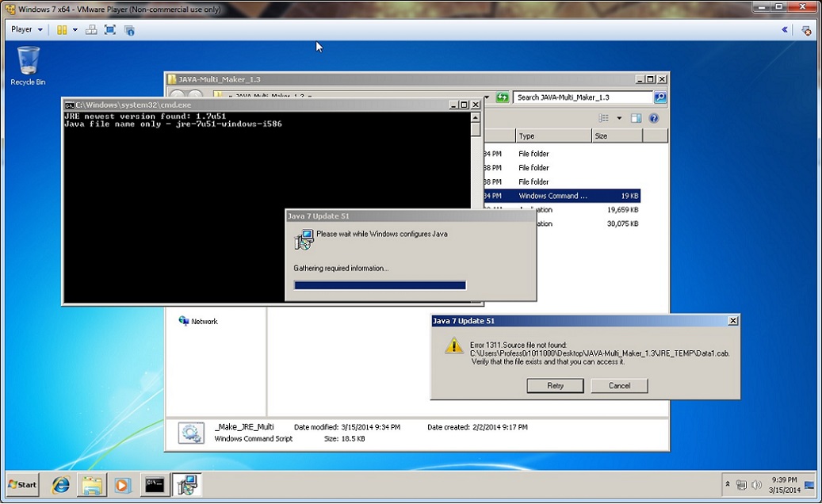Enter VMware full screen mode icon
Viewport: 822px width, 504px height.
[x=110, y=30]
